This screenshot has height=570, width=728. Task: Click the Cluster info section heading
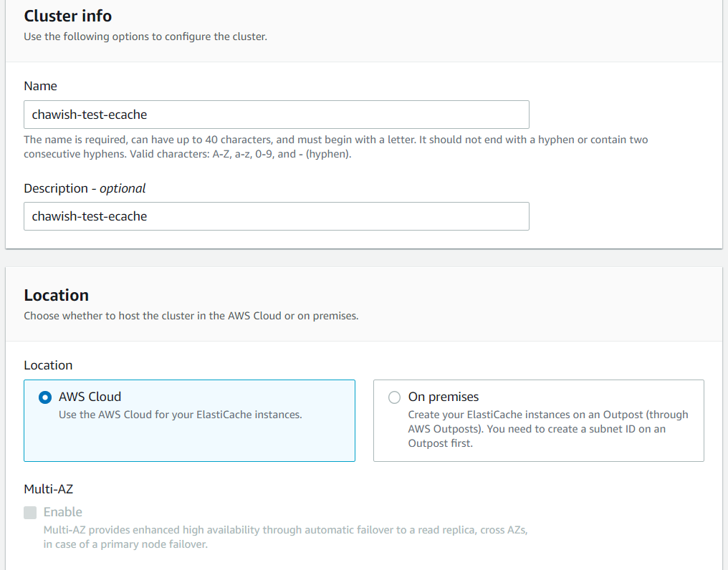(x=68, y=16)
